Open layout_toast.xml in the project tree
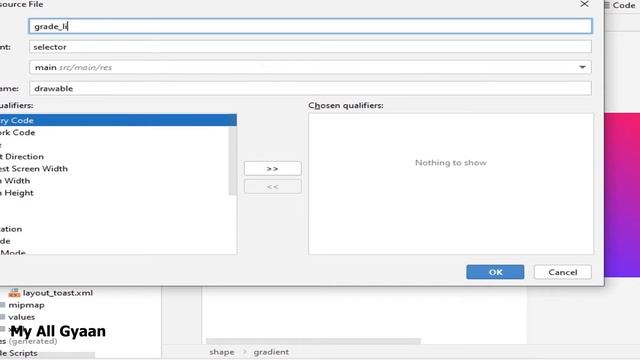Viewport: 640px width, 360px height. coord(58,293)
